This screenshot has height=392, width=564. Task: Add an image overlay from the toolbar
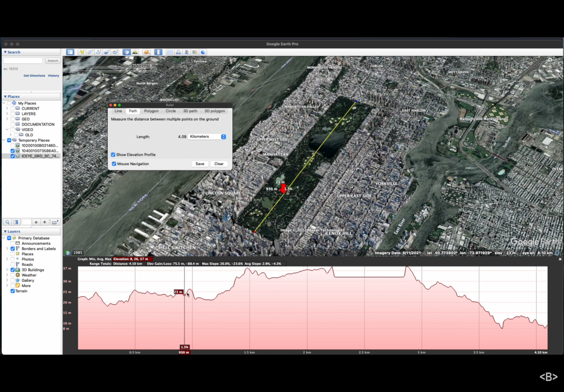[107, 52]
